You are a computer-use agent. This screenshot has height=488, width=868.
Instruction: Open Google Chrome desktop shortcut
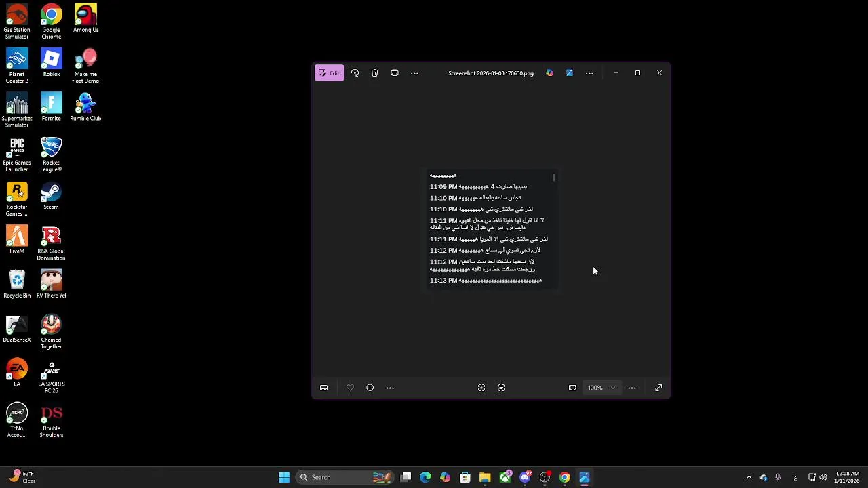[51, 22]
